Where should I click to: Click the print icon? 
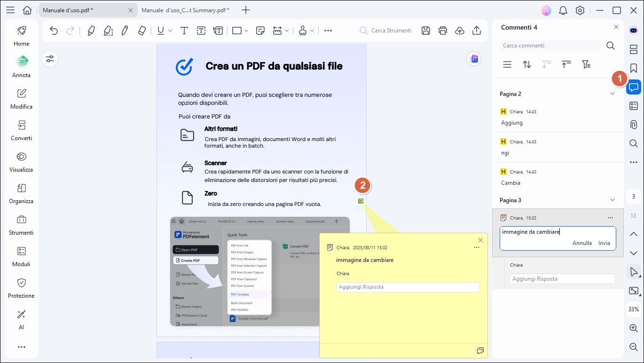click(x=443, y=31)
